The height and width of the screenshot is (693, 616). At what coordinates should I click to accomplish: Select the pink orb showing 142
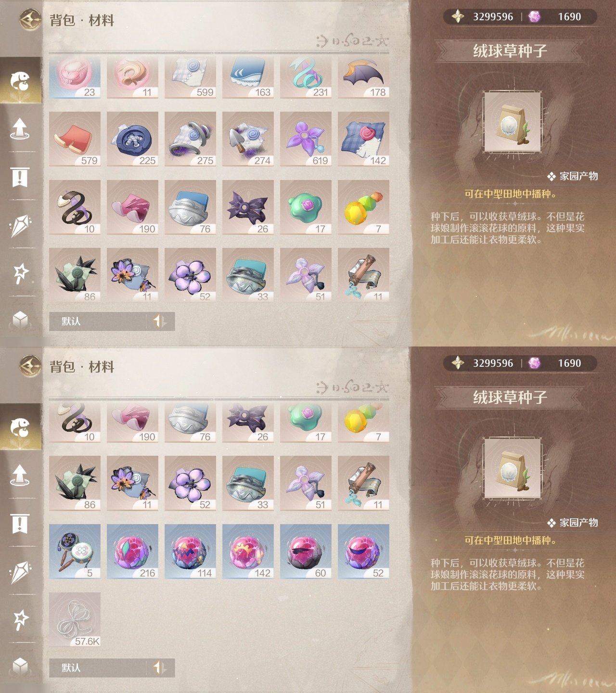point(248,552)
